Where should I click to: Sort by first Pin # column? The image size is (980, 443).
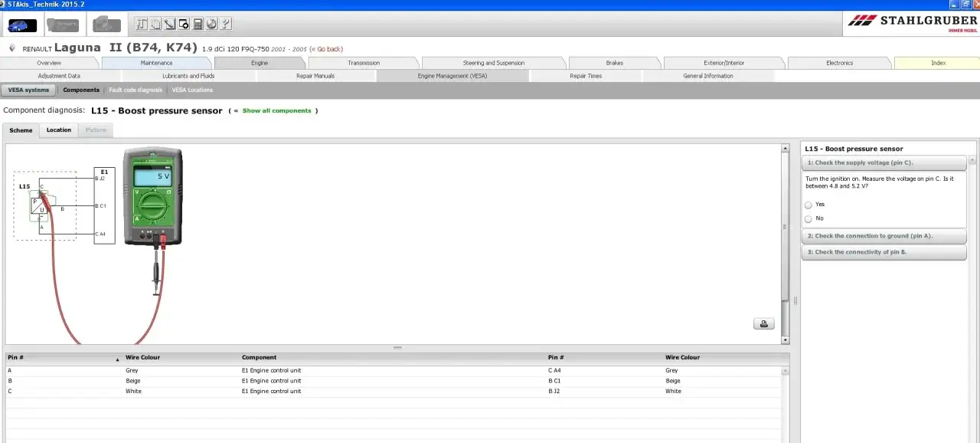pos(64,358)
